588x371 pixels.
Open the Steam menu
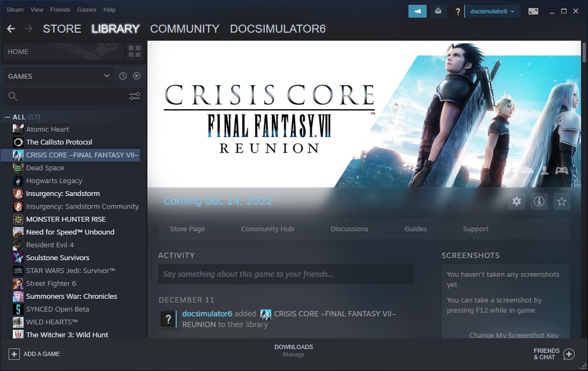tap(15, 10)
